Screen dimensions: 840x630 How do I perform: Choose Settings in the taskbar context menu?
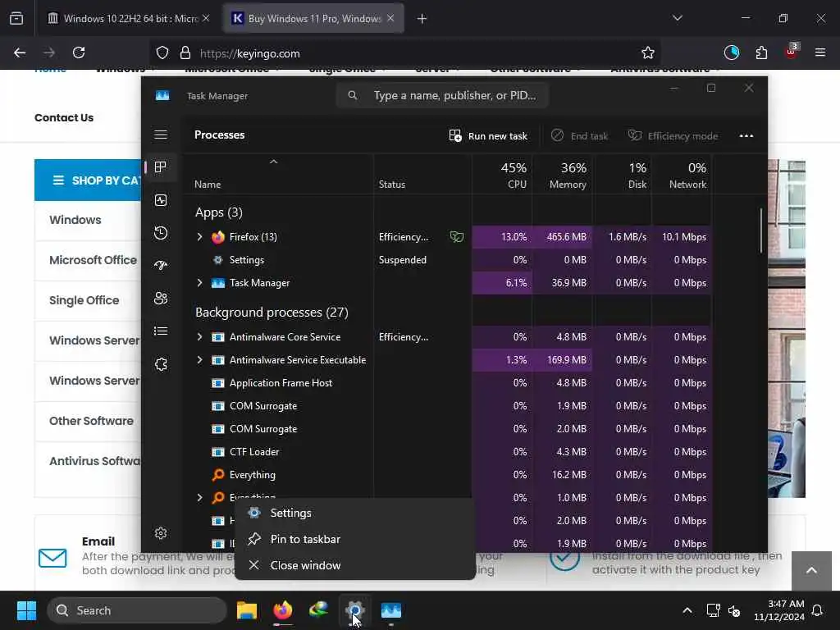click(354, 514)
